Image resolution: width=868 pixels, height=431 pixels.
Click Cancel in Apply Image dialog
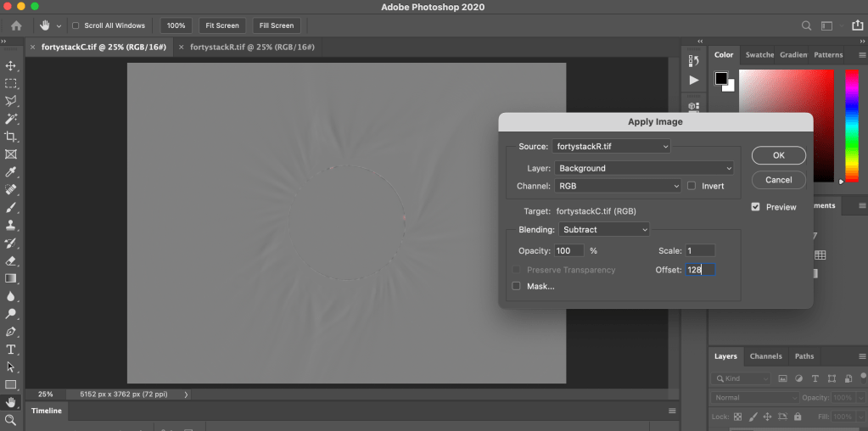click(778, 180)
